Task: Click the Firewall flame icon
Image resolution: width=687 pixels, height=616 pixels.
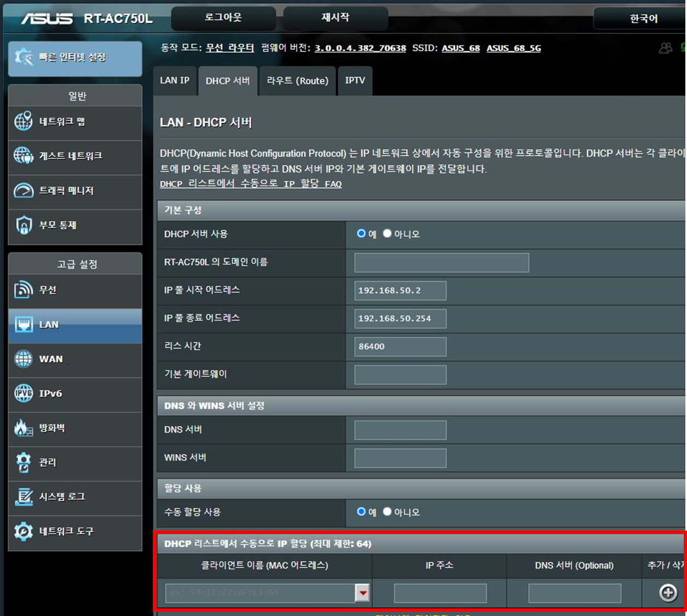Action: (x=24, y=428)
